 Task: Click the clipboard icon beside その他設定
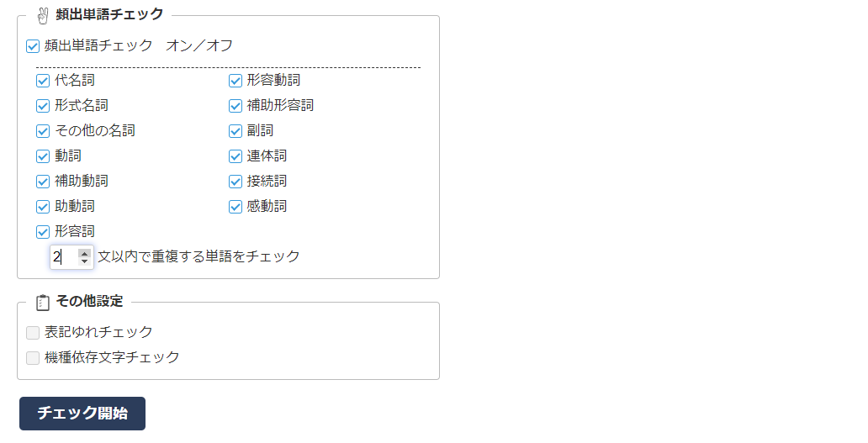44,302
